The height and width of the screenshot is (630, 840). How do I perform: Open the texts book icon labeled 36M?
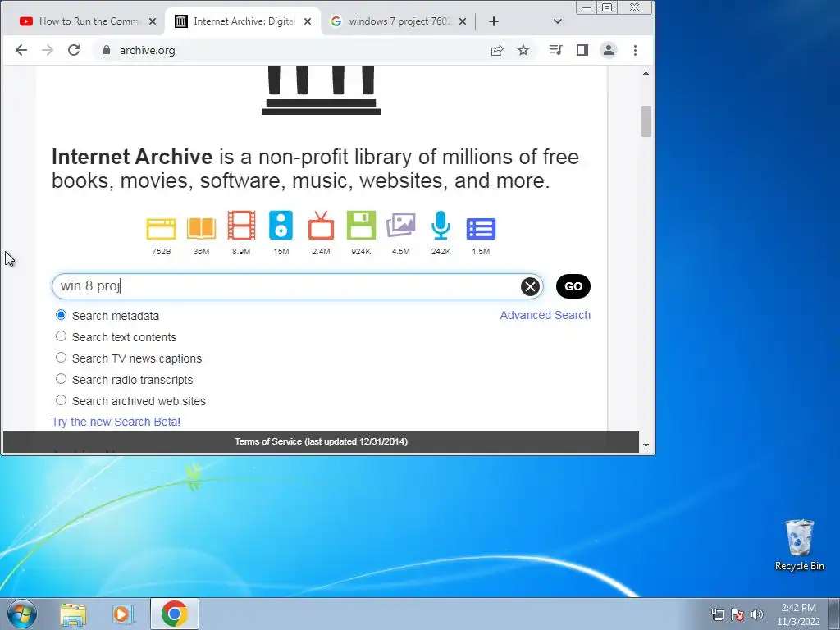pos(201,228)
